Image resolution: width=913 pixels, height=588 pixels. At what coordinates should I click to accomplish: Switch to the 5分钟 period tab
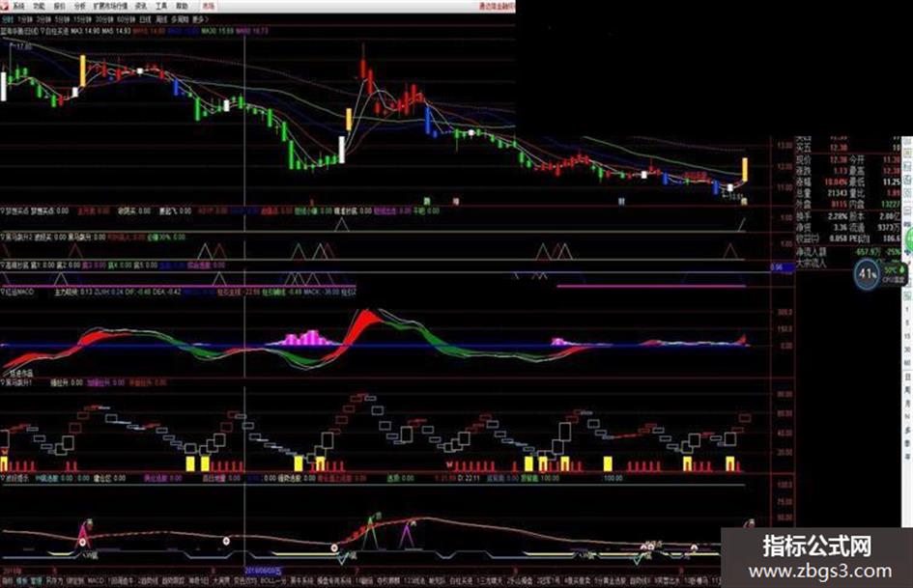tap(61, 19)
